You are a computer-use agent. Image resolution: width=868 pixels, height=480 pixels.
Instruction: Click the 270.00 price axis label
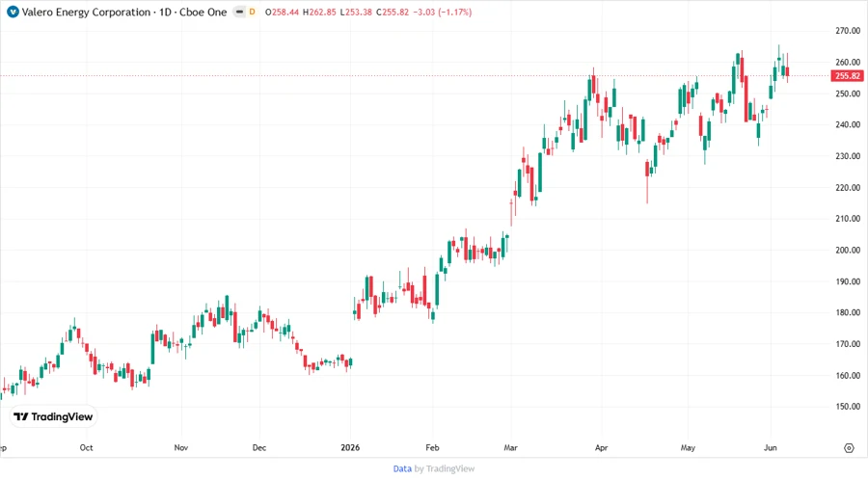[x=848, y=31]
